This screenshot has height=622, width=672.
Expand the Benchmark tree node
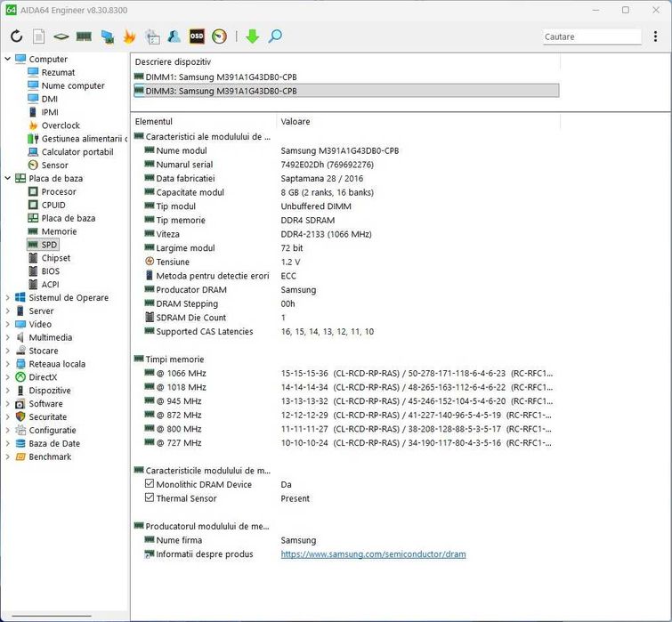7,456
